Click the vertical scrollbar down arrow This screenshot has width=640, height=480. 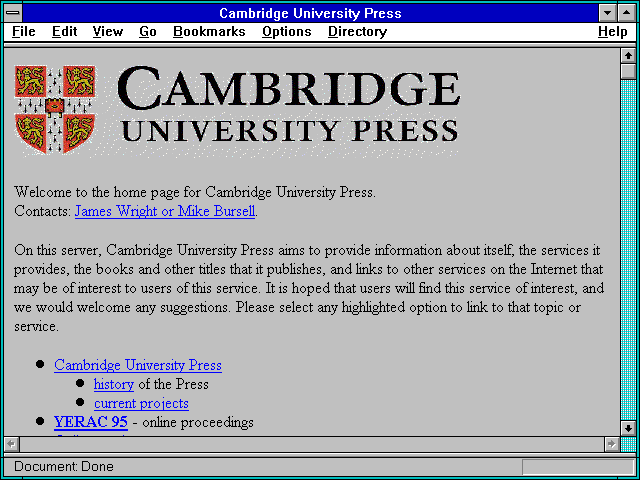coord(628,428)
